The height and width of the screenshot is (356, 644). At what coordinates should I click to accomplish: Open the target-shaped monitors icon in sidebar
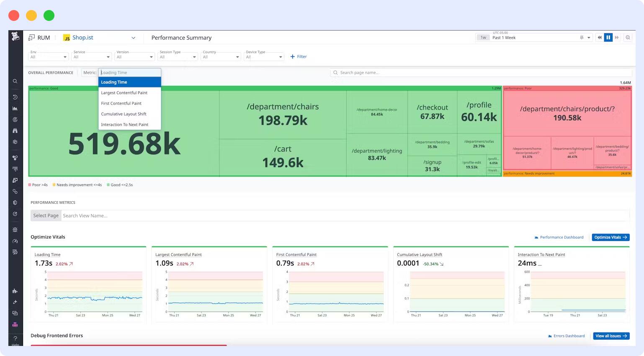[15, 120]
